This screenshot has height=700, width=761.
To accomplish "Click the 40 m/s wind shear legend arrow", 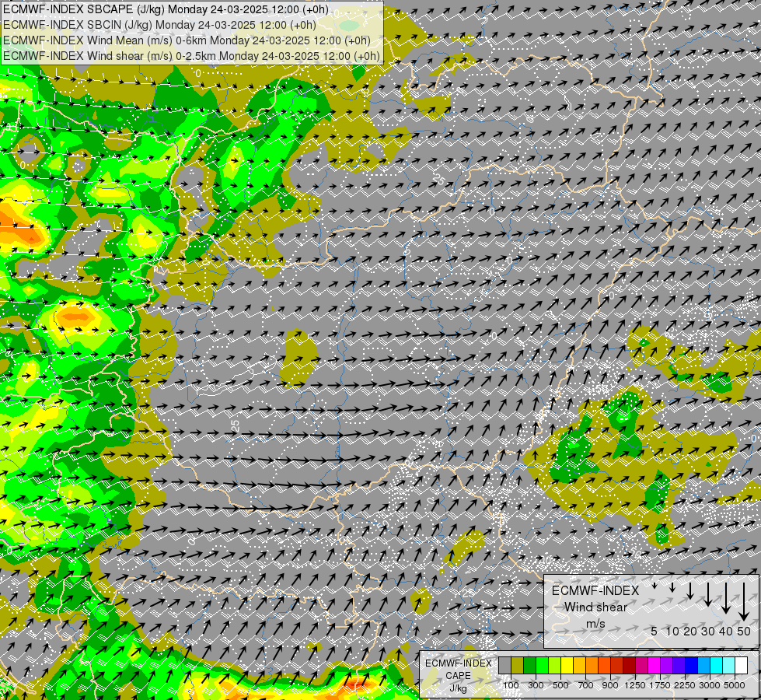I will [x=726, y=598].
